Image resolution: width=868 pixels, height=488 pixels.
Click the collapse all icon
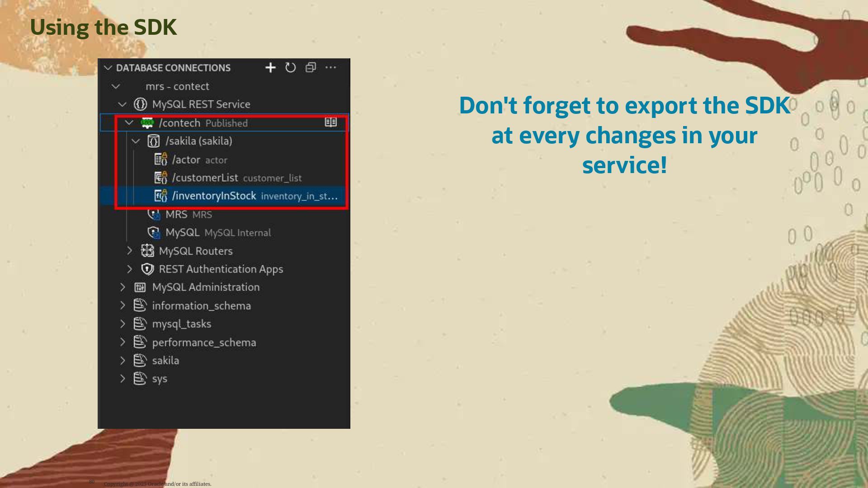tap(311, 68)
